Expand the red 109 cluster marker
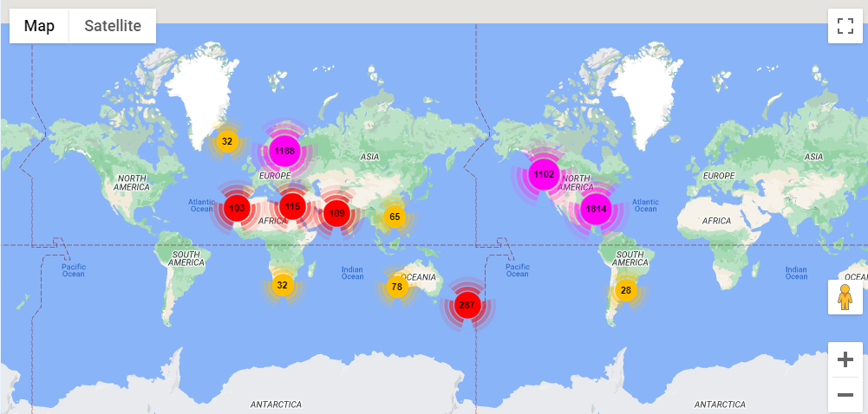The height and width of the screenshot is (414, 868). tap(336, 213)
